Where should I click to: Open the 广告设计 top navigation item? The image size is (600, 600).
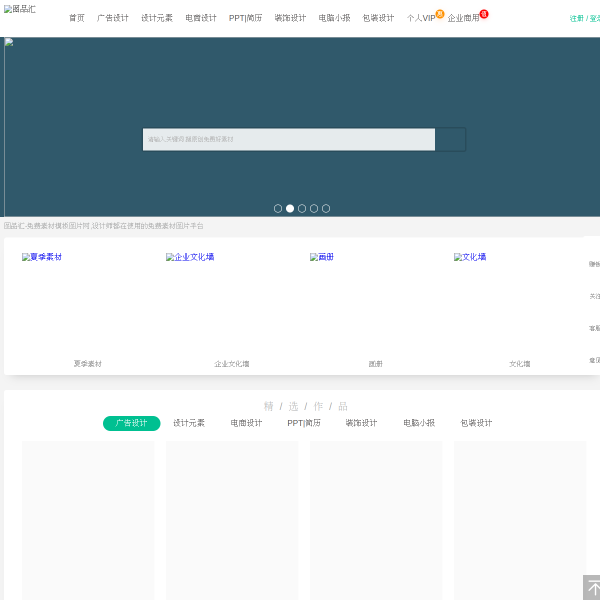tap(112, 18)
